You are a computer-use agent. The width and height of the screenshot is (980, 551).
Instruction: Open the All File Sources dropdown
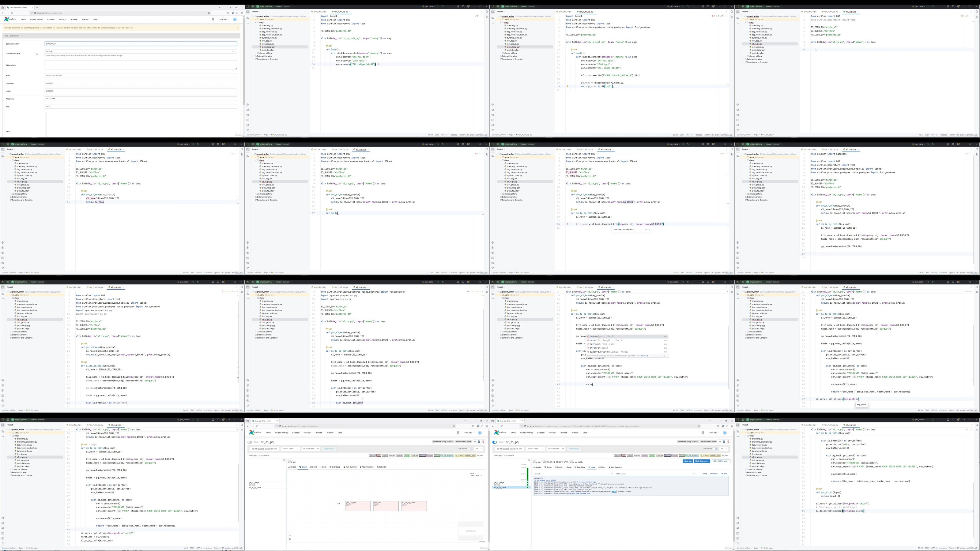[x=655, y=474]
